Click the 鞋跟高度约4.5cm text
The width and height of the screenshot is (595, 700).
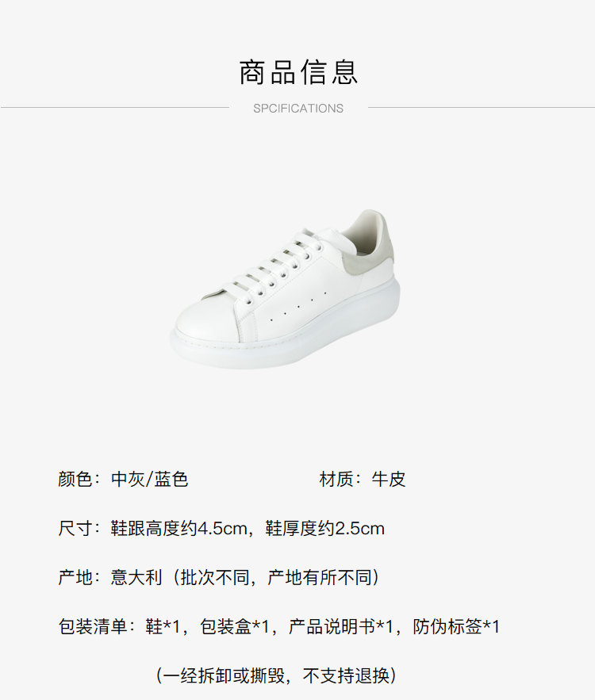[x=178, y=529]
